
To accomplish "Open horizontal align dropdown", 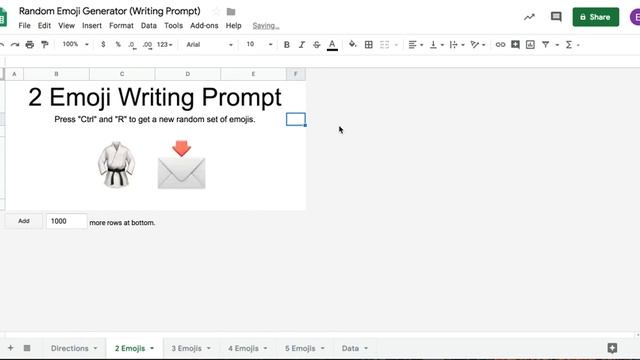I will 416,44.
